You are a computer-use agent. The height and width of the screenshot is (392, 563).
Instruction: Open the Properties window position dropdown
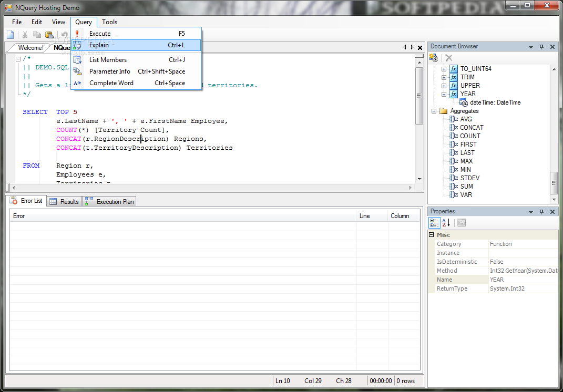click(x=531, y=212)
